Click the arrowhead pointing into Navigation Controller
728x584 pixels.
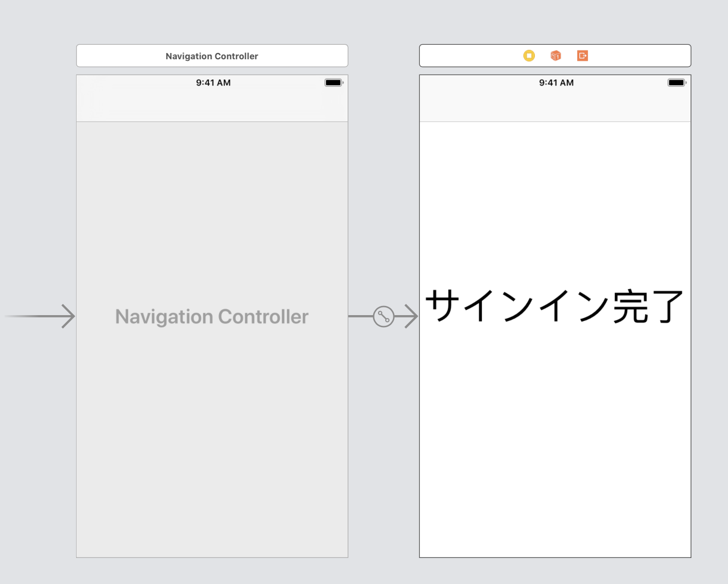[70, 317]
